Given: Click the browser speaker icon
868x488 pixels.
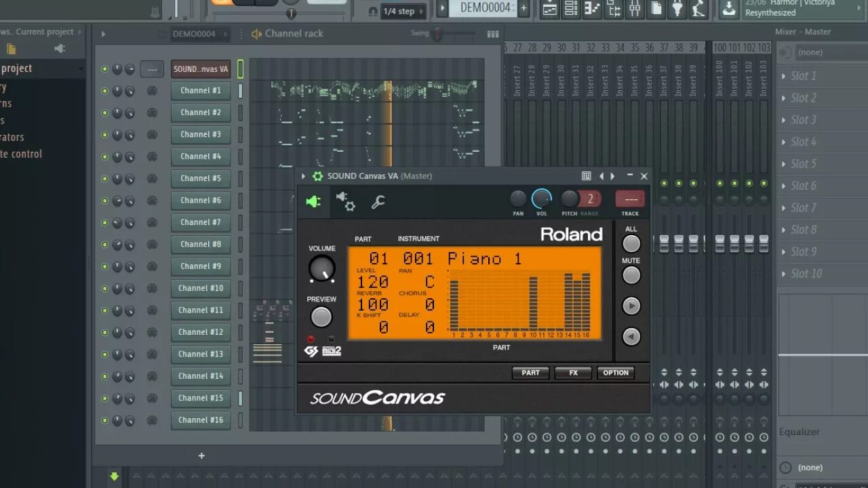Looking at the screenshot, I should point(60,49).
